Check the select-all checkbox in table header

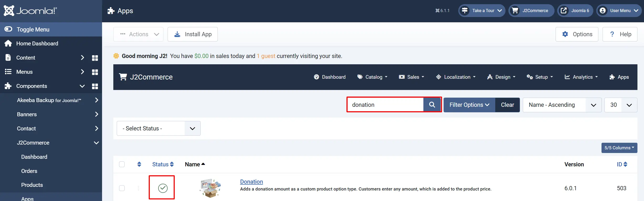pos(122,164)
